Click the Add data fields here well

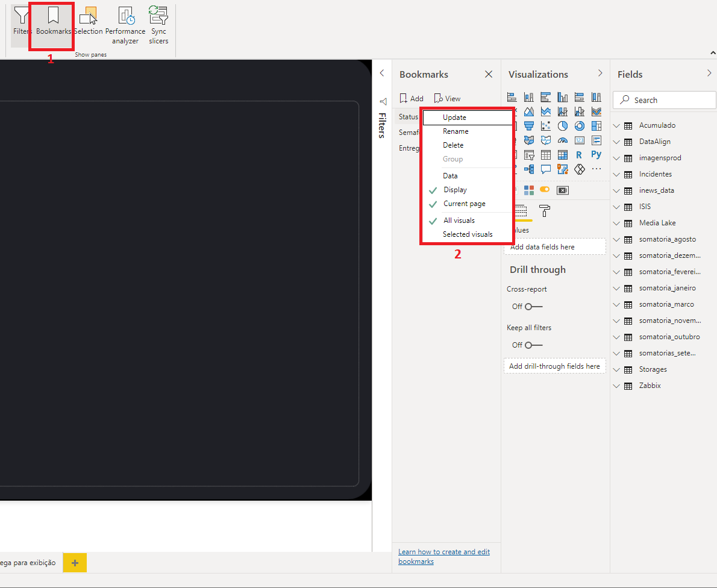pyautogui.click(x=555, y=247)
